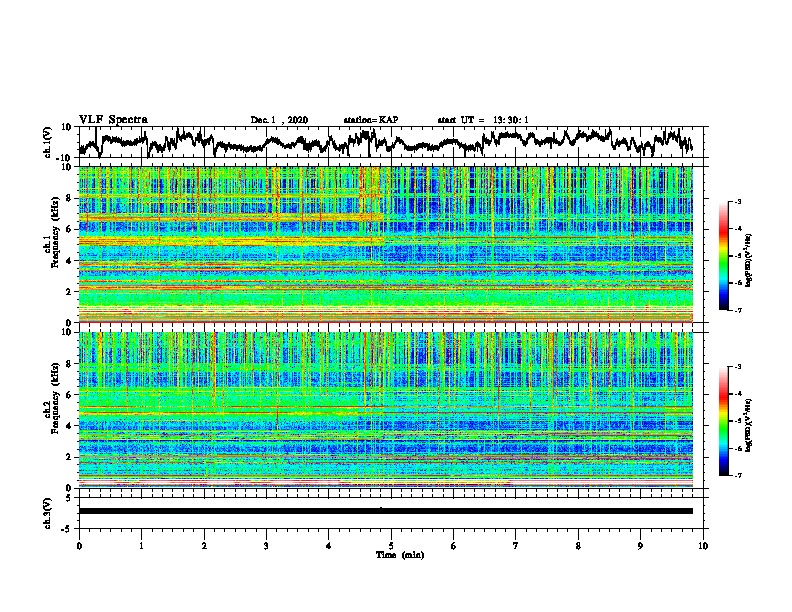Click the black ch.3 signal bar
Viewport: 792px width, 612px height.
coord(386,511)
